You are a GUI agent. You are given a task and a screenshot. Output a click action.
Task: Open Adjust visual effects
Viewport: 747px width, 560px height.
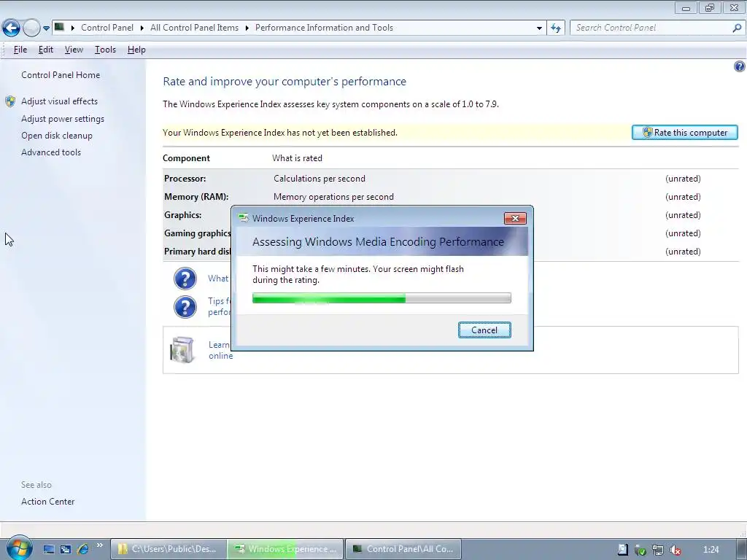coord(59,101)
